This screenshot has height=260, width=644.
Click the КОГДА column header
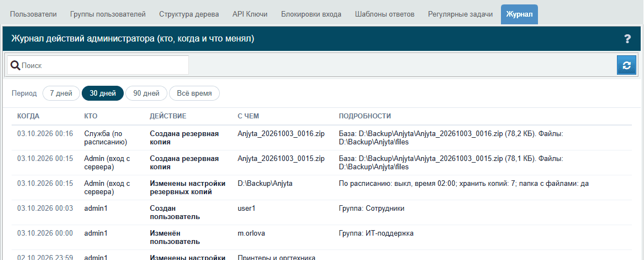point(28,116)
